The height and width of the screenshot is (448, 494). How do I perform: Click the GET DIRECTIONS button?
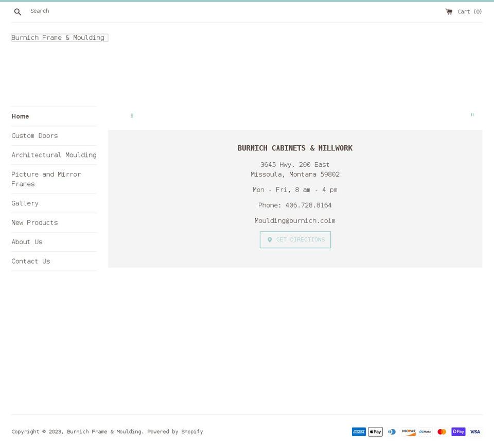click(295, 240)
